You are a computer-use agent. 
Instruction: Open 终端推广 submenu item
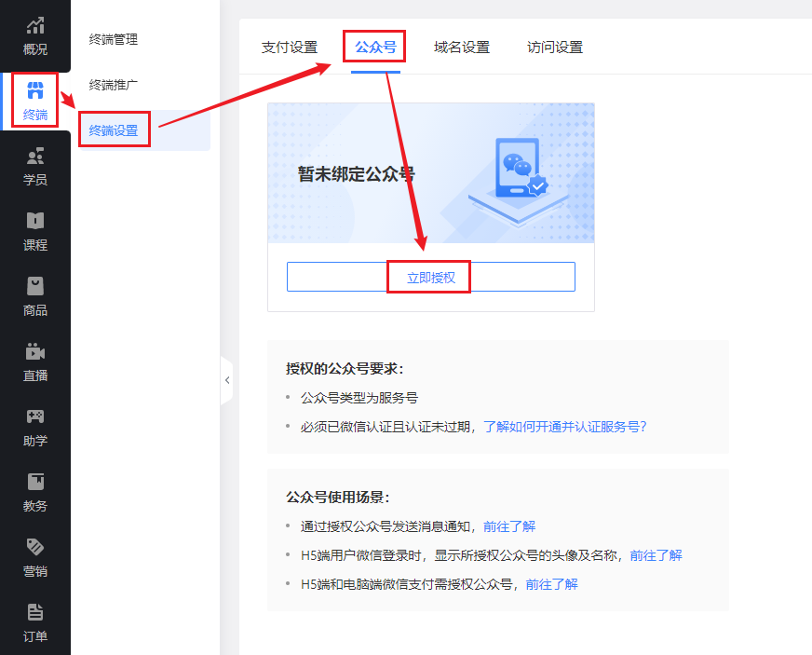(114, 85)
